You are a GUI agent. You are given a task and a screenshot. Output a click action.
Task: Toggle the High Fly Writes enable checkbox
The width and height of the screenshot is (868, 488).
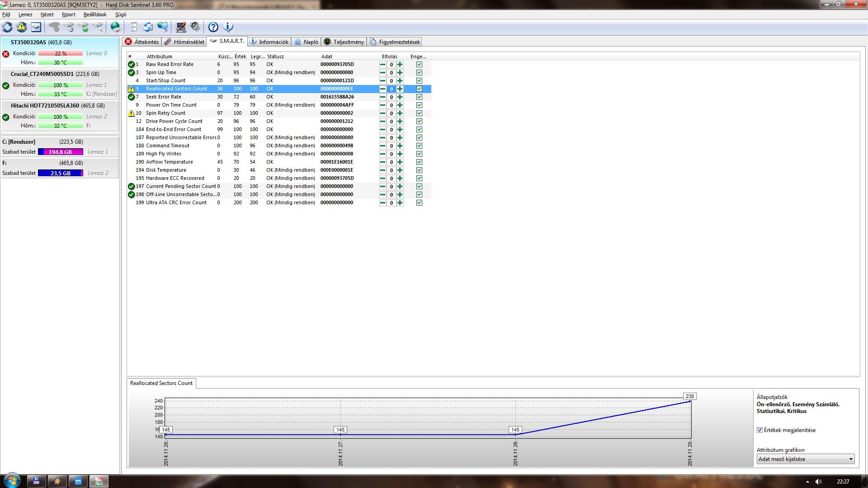419,154
